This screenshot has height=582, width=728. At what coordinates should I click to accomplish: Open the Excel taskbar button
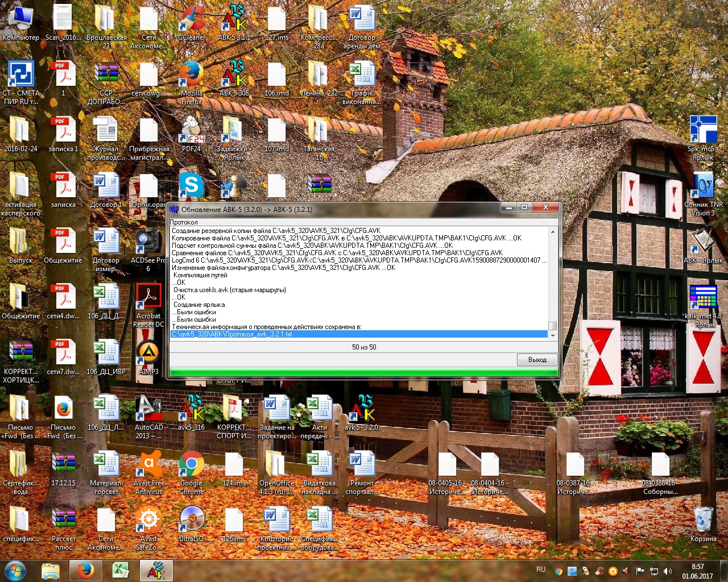[x=121, y=571]
